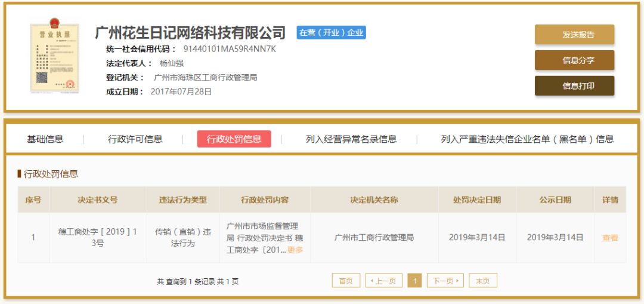Image resolution: width=644 pixels, height=304 pixels.
Task: Click the 登记机关 label
Action: [125, 77]
